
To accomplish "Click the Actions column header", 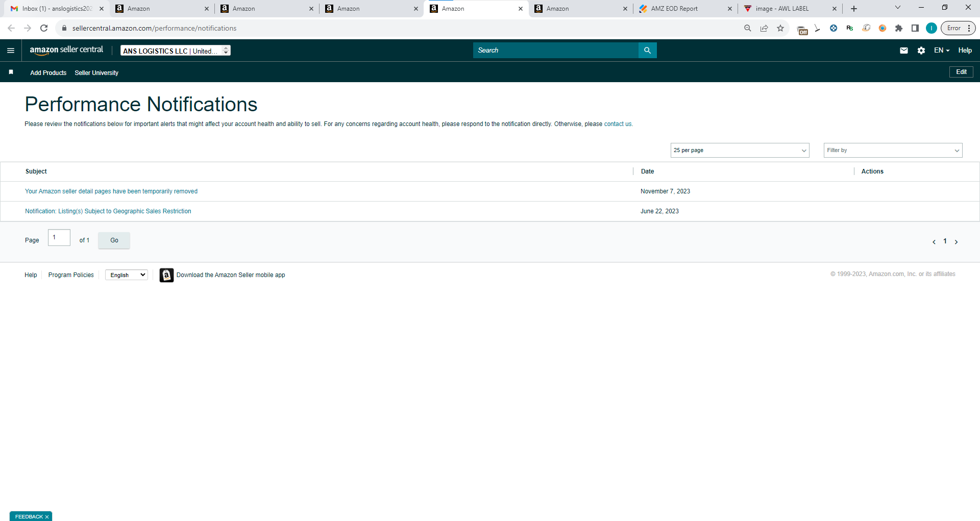I will (872, 171).
